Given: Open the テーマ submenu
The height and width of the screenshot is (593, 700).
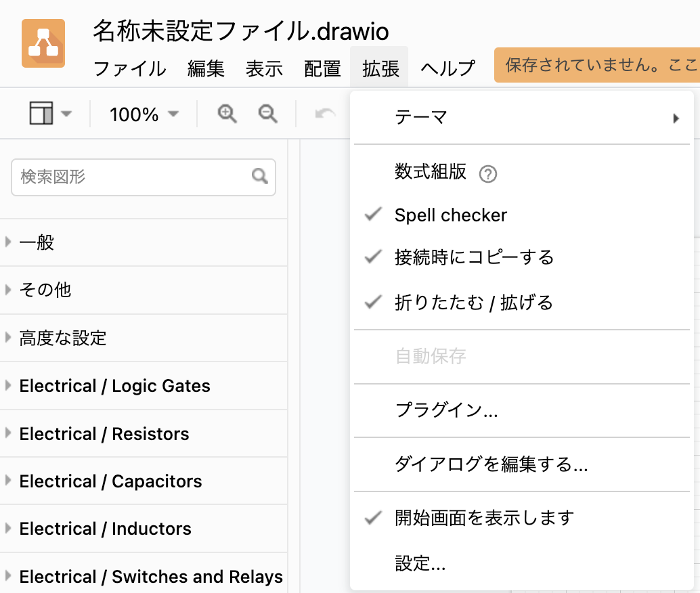Looking at the screenshot, I should [521, 118].
